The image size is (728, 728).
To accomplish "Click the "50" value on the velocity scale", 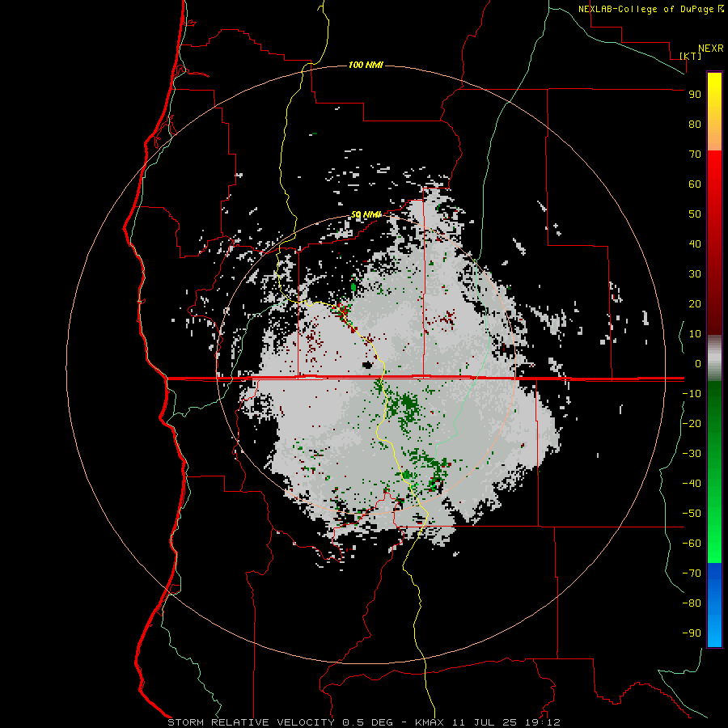I will tap(695, 214).
